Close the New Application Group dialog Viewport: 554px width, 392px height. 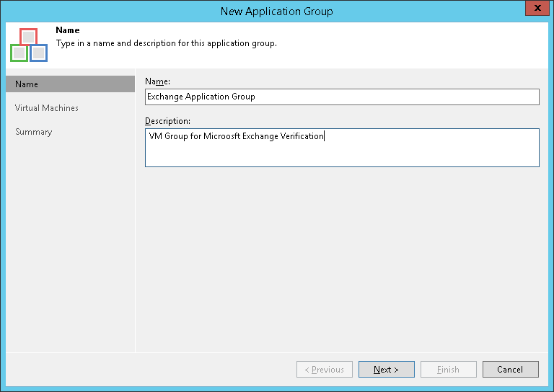tap(535, 10)
